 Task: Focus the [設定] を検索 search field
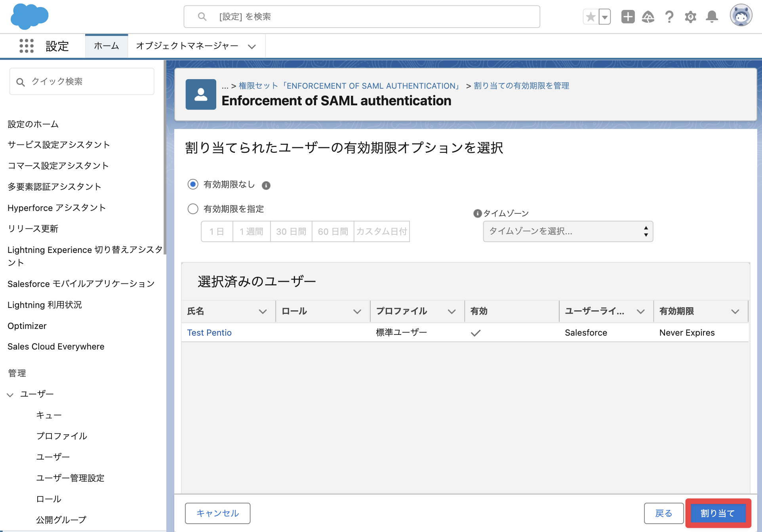pyautogui.click(x=362, y=17)
